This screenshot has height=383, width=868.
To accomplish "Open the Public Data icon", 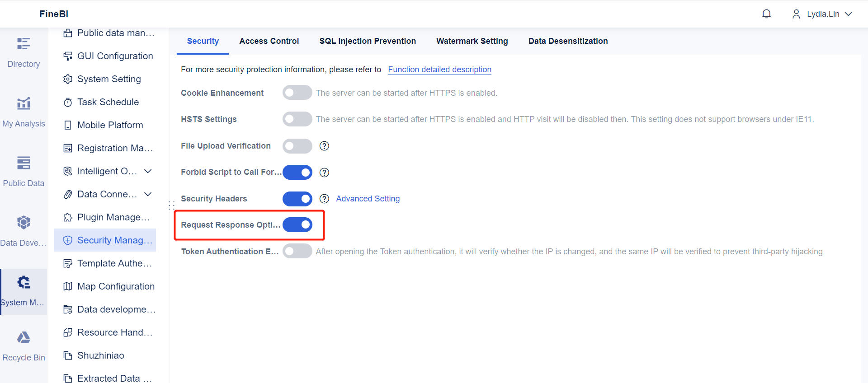I will (24, 163).
